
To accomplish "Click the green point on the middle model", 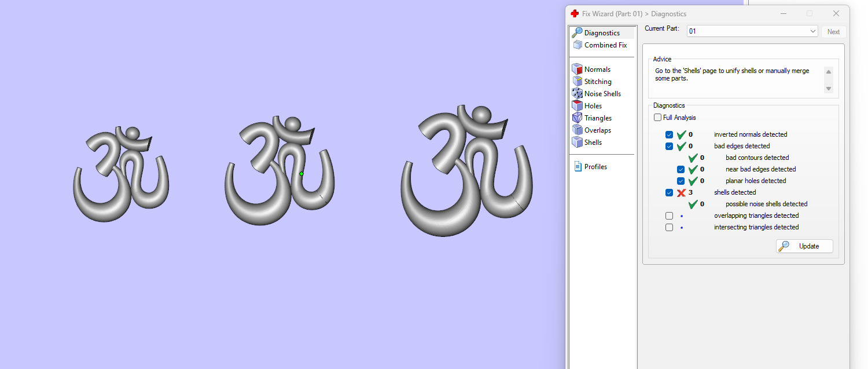I will point(301,173).
